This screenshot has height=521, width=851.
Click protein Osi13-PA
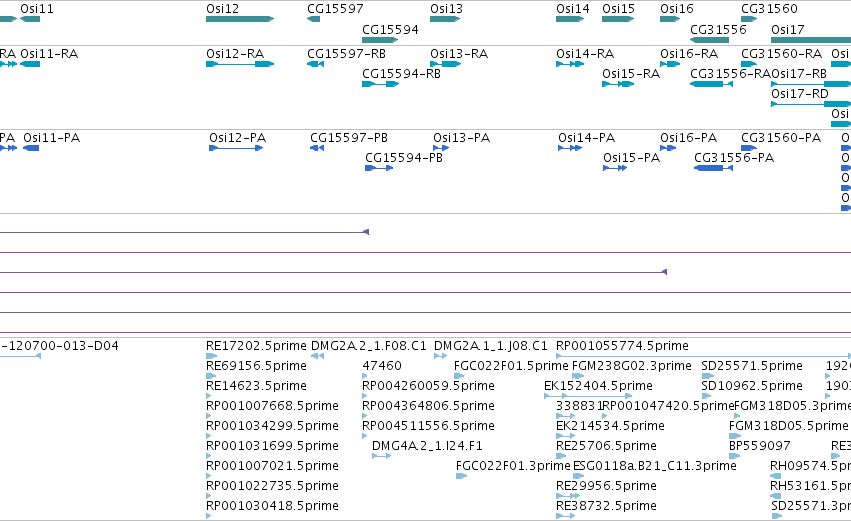click(x=441, y=148)
